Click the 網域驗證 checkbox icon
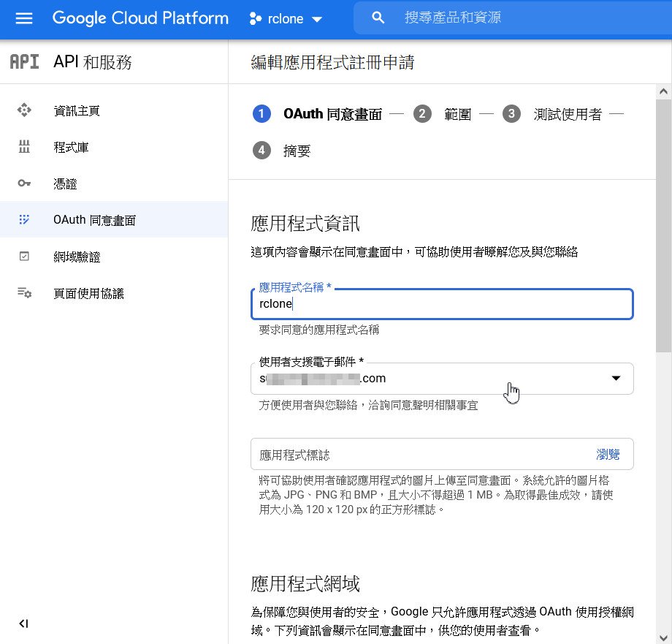This screenshot has width=672, height=644. tap(24, 257)
